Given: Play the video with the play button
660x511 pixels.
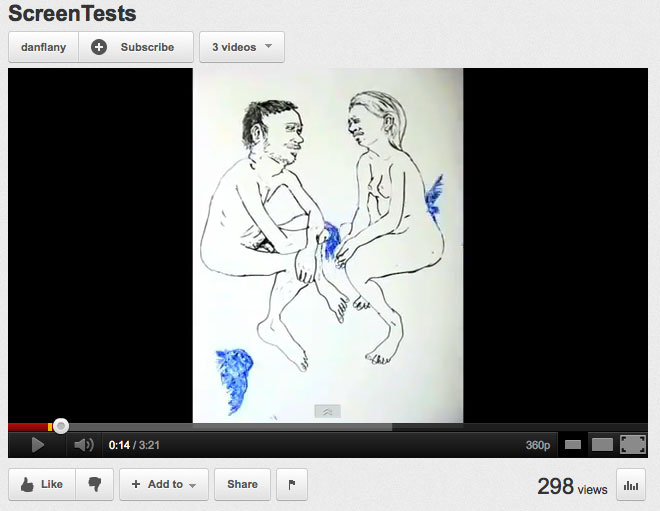Looking at the screenshot, I should point(37,444).
